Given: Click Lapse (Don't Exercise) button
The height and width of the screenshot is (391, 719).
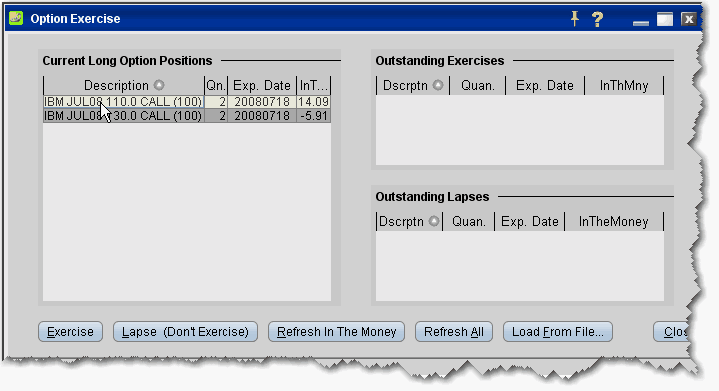Looking at the screenshot, I should coord(185,332).
